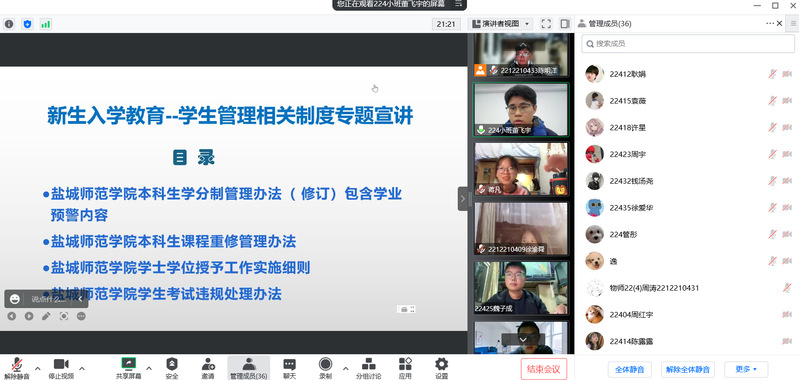Enter full screen mode icon
This screenshot has width=799, height=380.
pos(546,23)
